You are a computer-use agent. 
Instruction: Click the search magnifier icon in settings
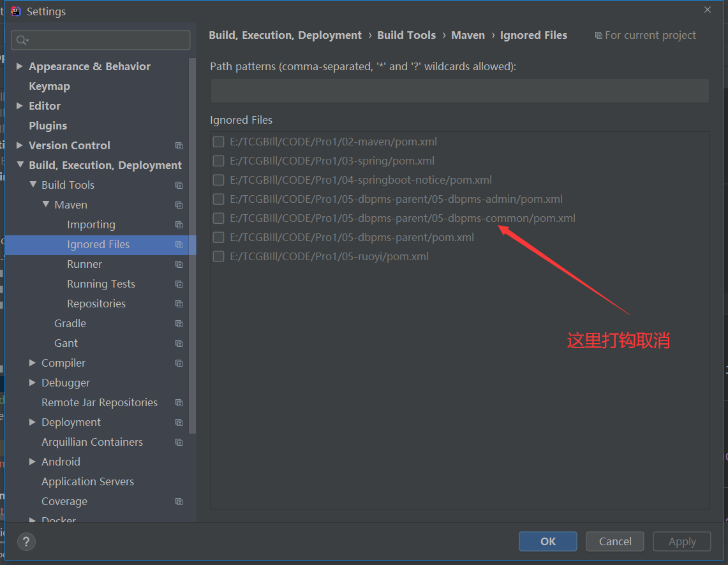(x=21, y=40)
